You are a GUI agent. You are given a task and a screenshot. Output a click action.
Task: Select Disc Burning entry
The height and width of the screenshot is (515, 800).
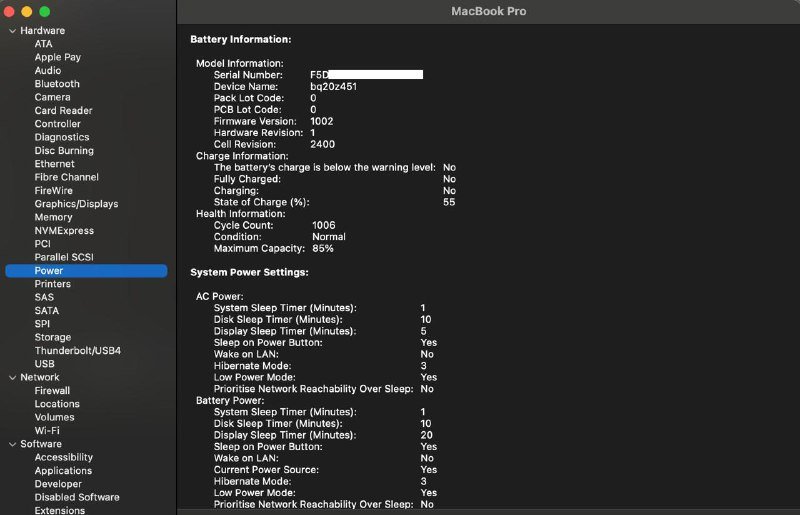click(64, 151)
